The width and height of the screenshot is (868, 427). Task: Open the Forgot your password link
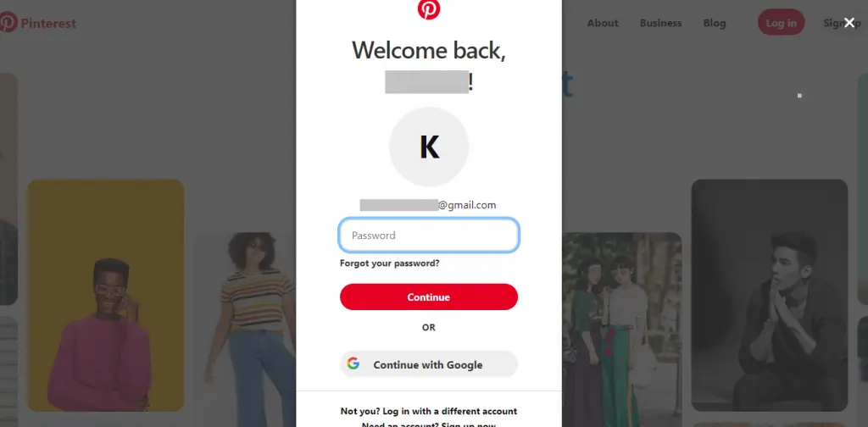tap(390, 263)
